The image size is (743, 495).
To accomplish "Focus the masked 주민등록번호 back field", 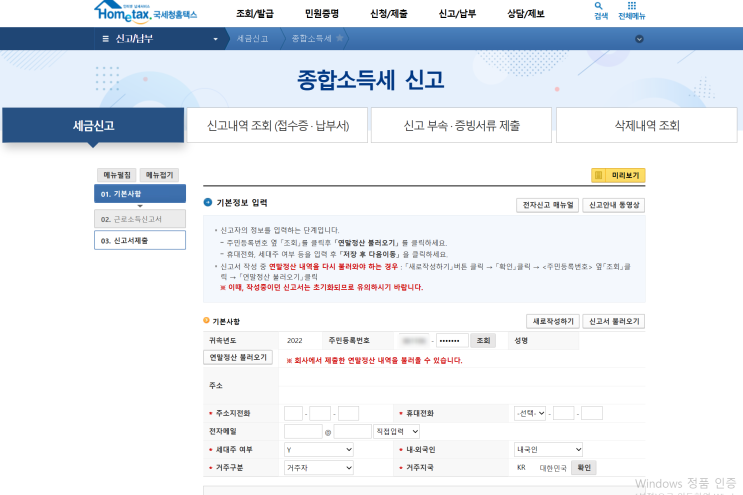I will (x=452, y=341).
